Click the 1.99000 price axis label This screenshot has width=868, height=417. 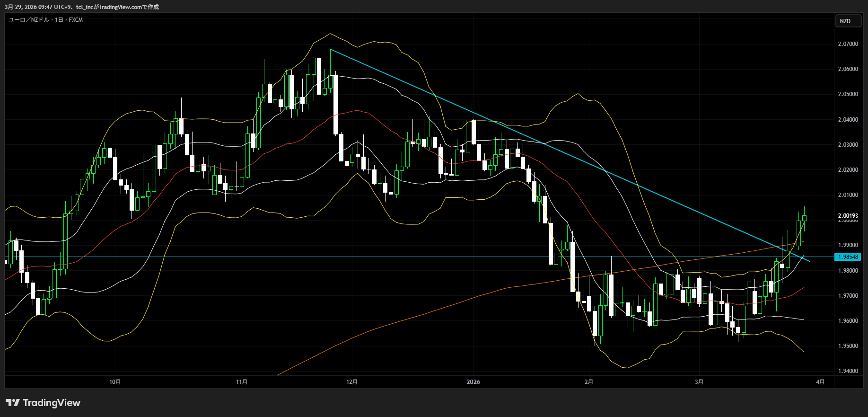[848, 245]
